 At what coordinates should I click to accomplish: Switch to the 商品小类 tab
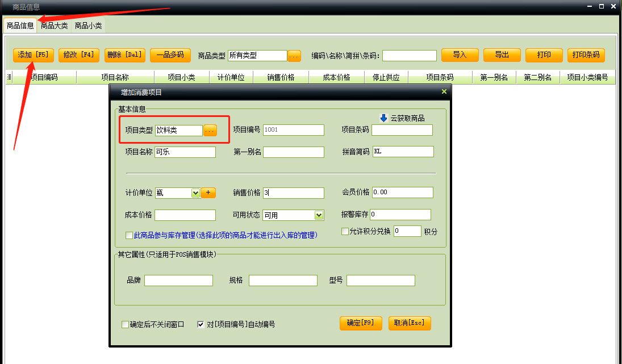pos(88,26)
